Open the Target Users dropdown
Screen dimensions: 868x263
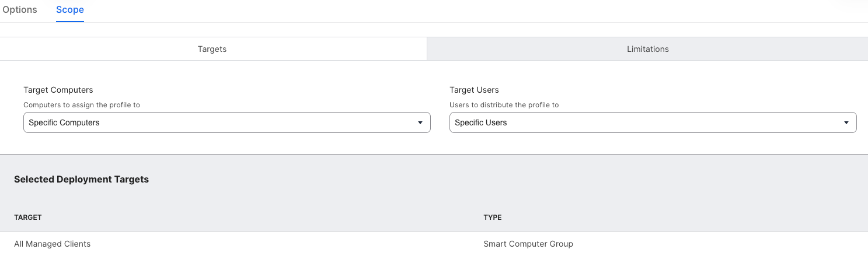click(653, 122)
